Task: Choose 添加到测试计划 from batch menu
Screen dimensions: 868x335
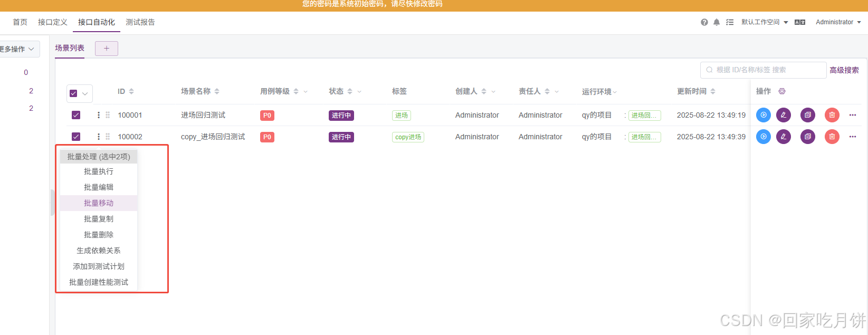Action: (99, 266)
